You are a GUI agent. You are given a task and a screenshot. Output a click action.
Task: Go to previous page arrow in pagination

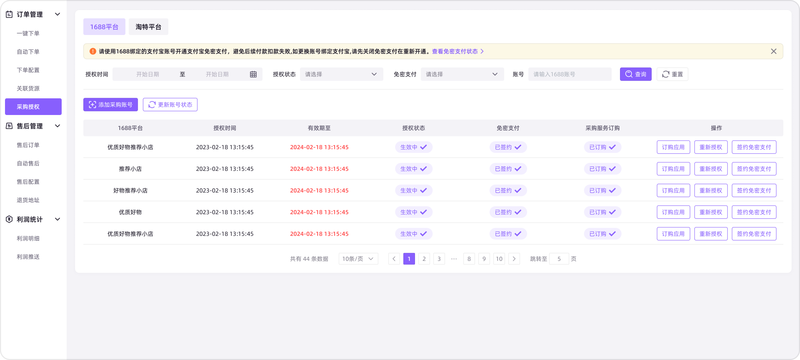pos(394,259)
